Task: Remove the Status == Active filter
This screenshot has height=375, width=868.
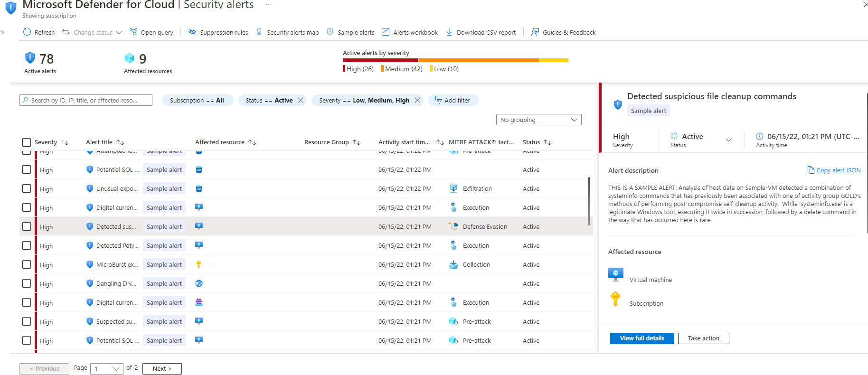Action: 301,100
